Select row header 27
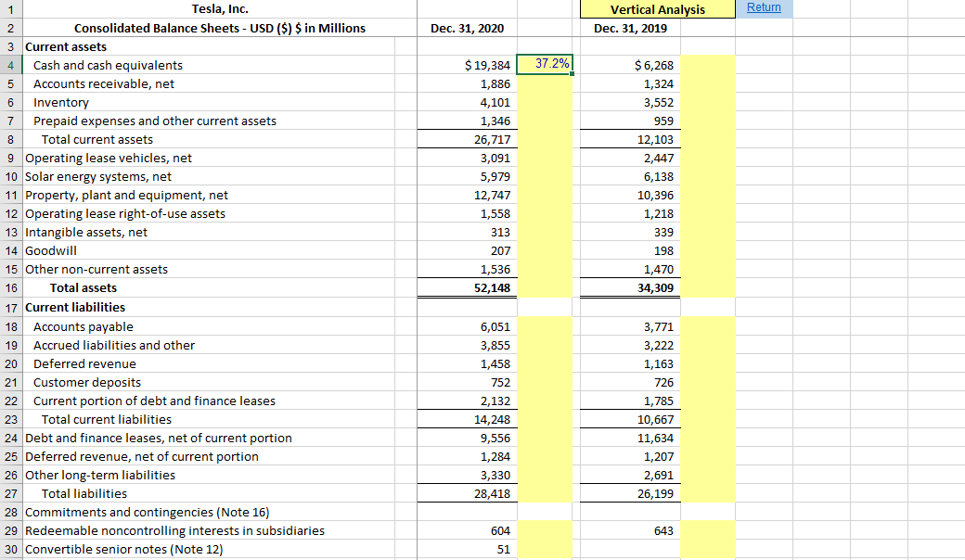Image resolution: width=965 pixels, height=560 pixels. (10, 493)
